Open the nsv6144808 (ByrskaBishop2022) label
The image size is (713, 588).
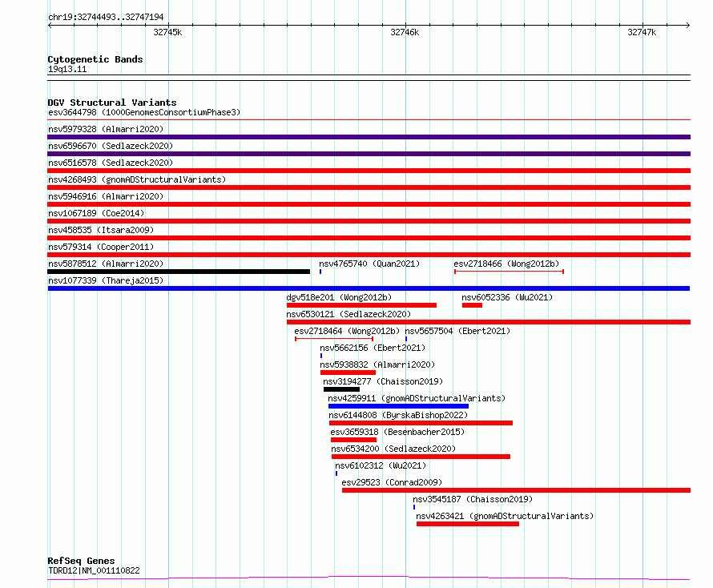click(398, 415)
